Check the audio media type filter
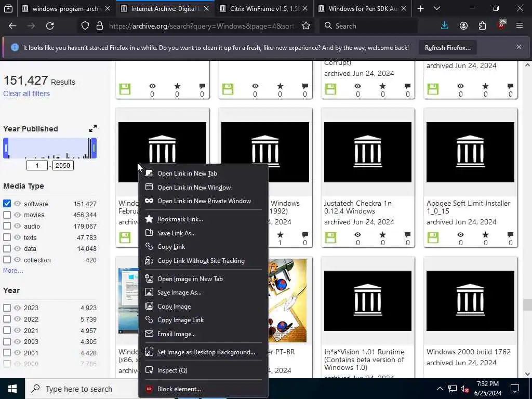Image resolution: width=532 pixels, height=399 pixels. point(7,226)
